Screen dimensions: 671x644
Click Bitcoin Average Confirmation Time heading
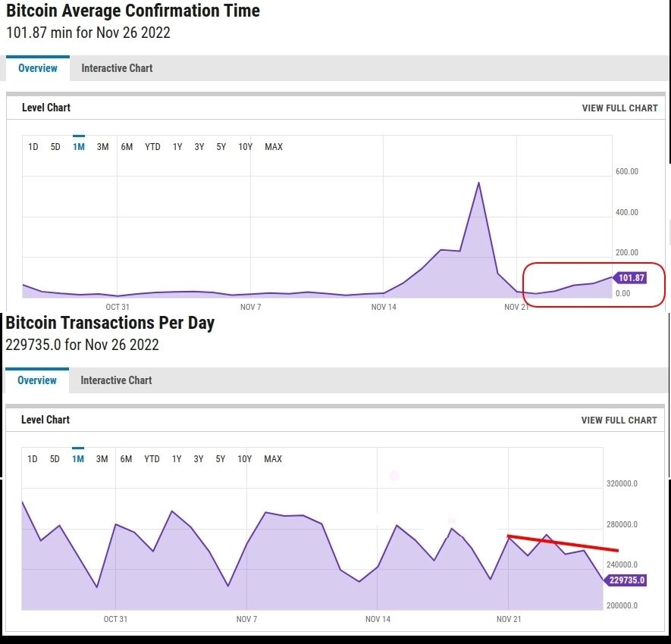133,11
